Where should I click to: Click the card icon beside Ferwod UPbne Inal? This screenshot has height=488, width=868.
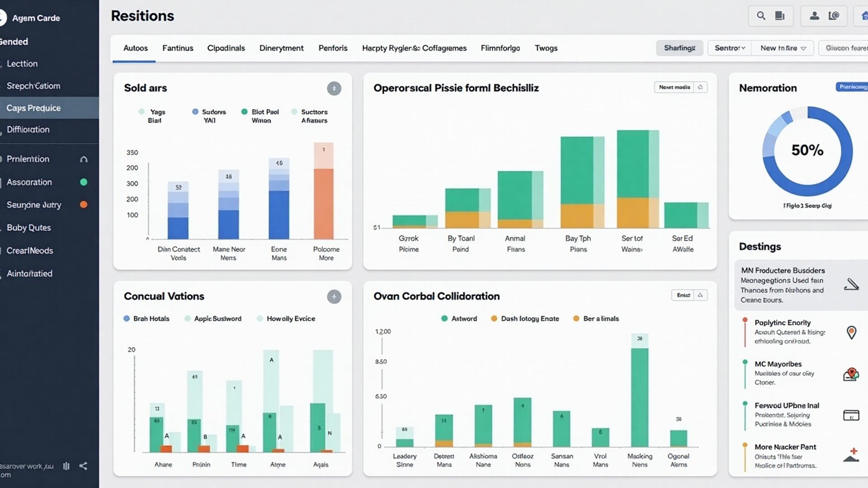point(851,415)
